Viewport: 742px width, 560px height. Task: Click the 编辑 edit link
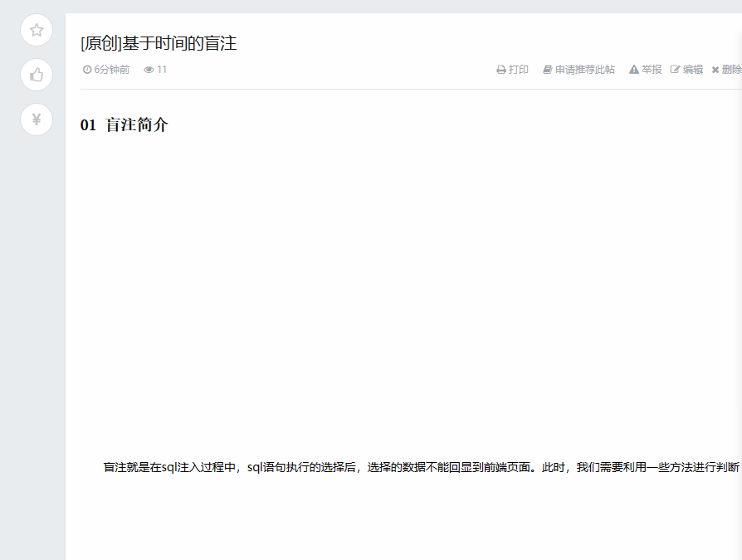coord(686,70)
